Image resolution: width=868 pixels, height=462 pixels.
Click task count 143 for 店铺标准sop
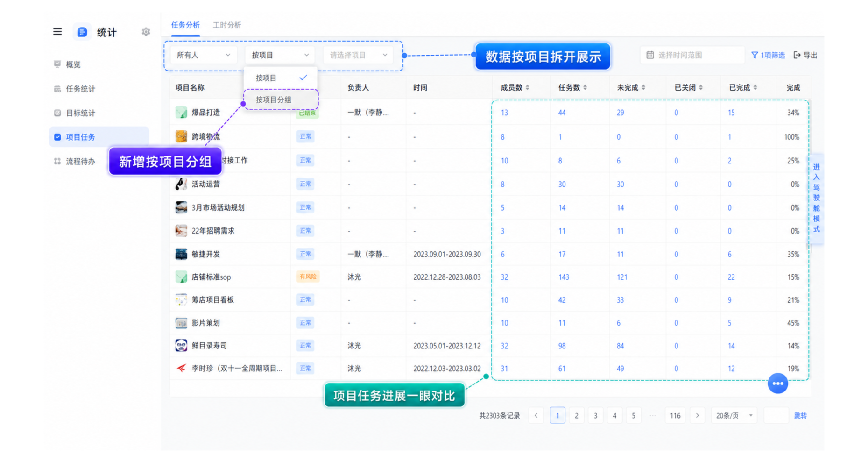click(x=564, y=277)
